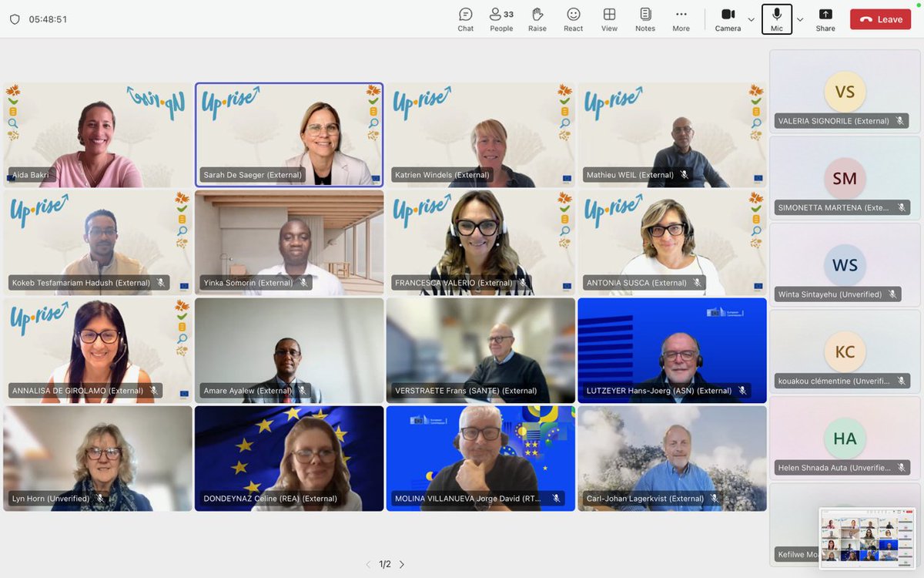This screenshot has width=924, height=578.
Task: Open the People panel
Action: point(501,19)
